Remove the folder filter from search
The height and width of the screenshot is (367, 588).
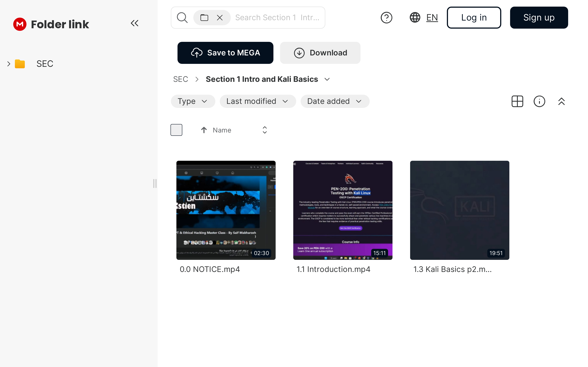coord(220,18)
